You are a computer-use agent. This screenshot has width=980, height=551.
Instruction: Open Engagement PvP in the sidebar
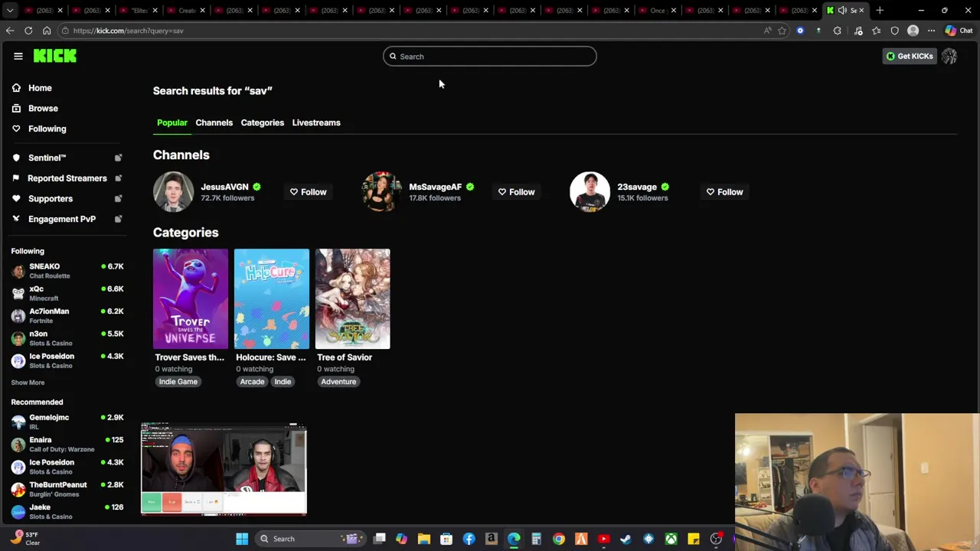(x=61, y=219)
